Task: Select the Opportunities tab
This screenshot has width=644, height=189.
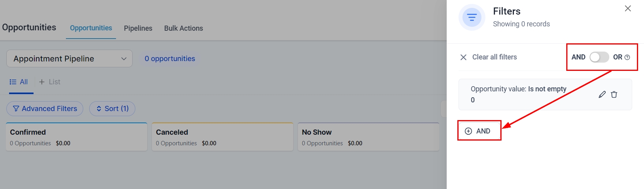Action: coord(91,28)
